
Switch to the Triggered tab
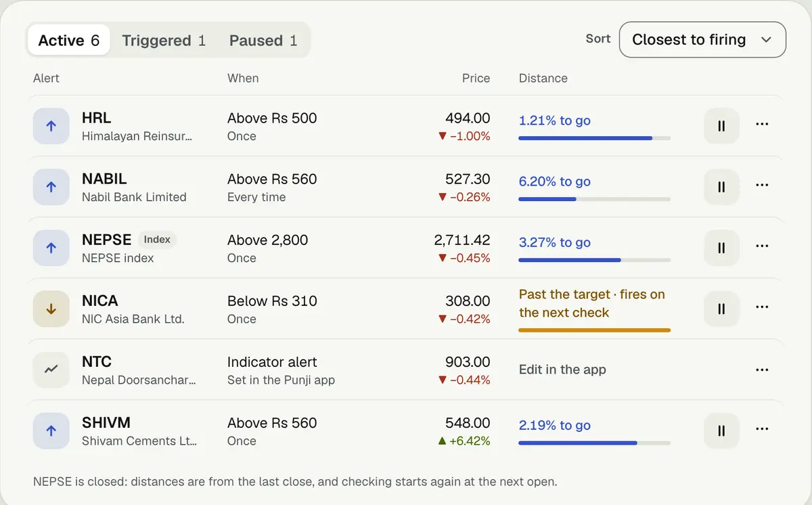(164, 41)
